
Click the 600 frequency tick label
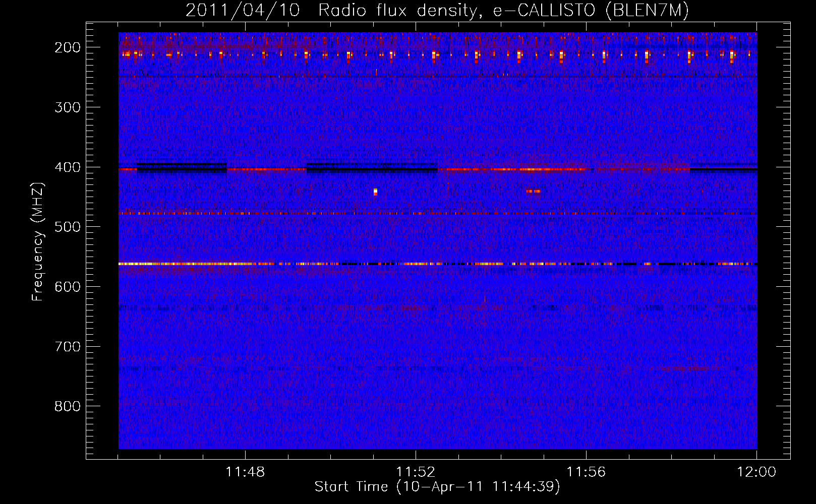(68, 287)
